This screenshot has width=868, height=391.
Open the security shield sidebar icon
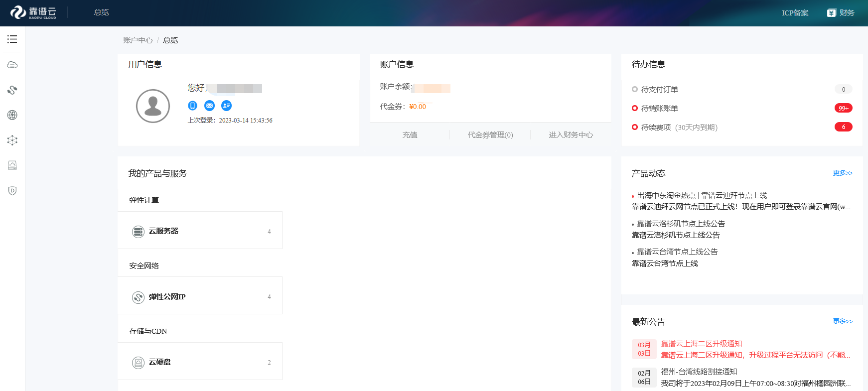tap(12, 190)
